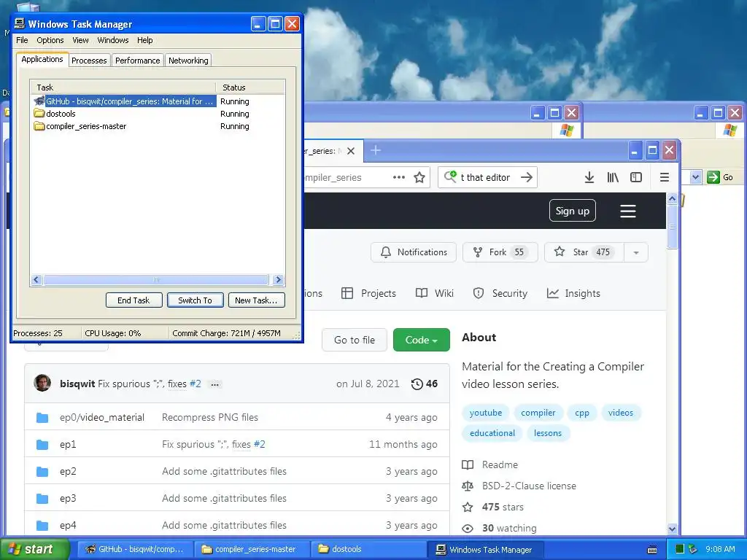Image resolution: width=747 pixels, height=560 pixels.
Task: Open the Processes tab
Action: 89,61
